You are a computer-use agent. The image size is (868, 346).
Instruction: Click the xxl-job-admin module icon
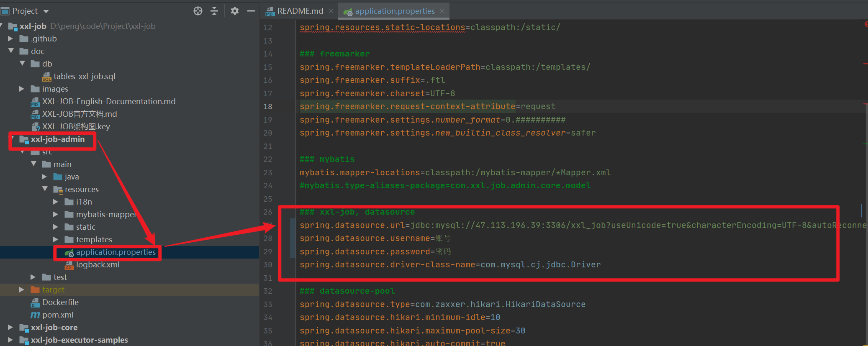pyautogui.click(x=24, y=139)
